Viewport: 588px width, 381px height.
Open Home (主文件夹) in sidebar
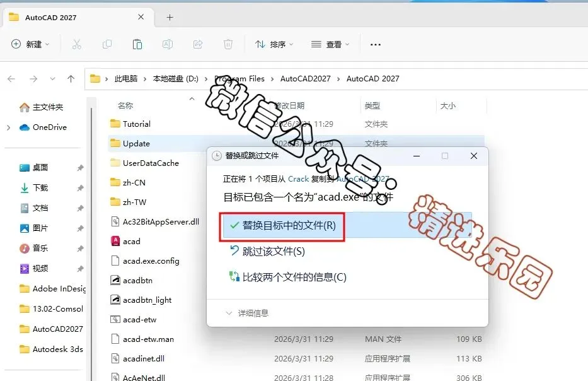point(41,107)
